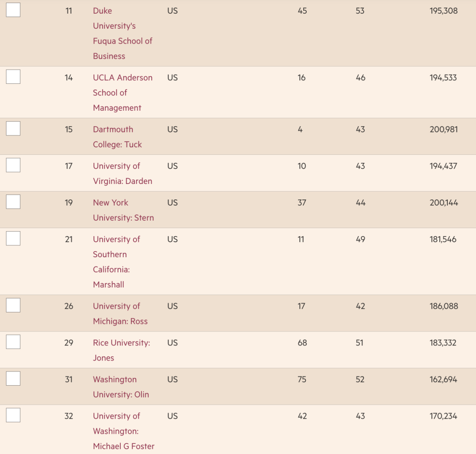Image resolution: width=476 pixels, height=454 pixels.
Task: Toggle checkbox for University of Virginia: Darden
Action: coord(13,165)
